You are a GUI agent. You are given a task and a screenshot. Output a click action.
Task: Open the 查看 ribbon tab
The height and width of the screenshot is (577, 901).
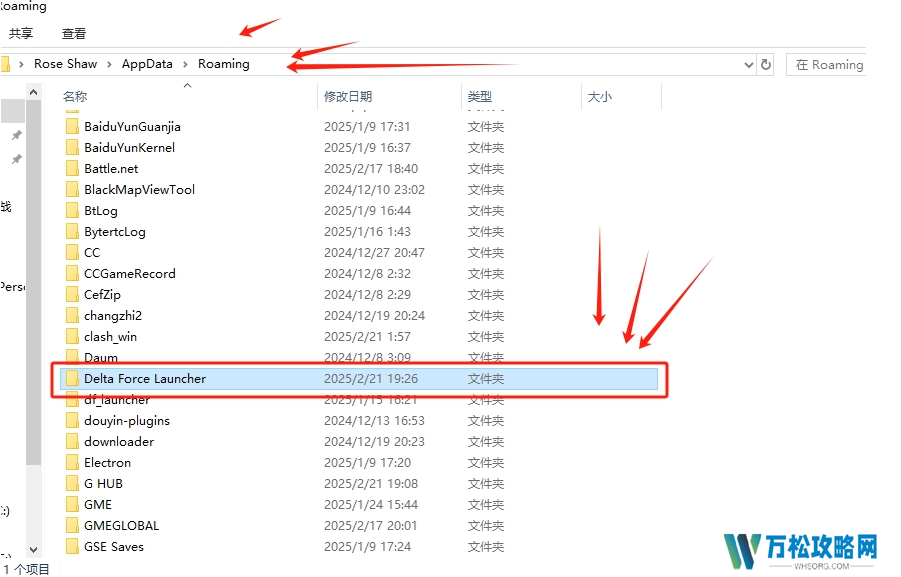[74, 34]
